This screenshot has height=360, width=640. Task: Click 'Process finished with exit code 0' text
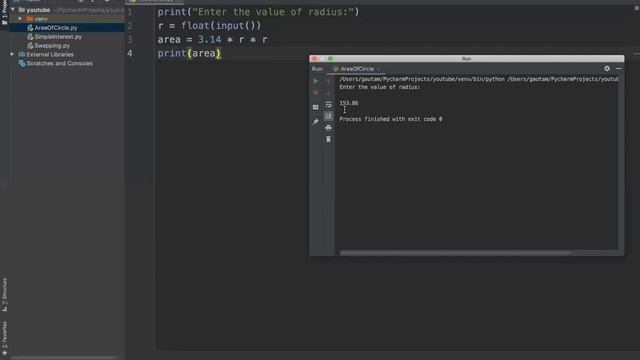391,119
